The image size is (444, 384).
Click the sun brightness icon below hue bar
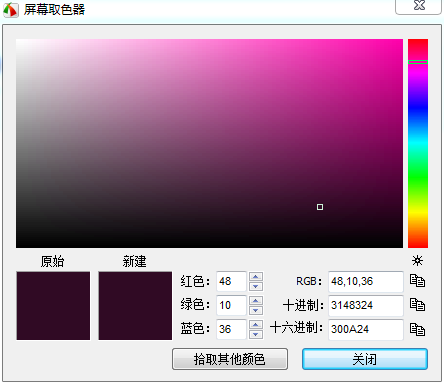pos(417,260)
